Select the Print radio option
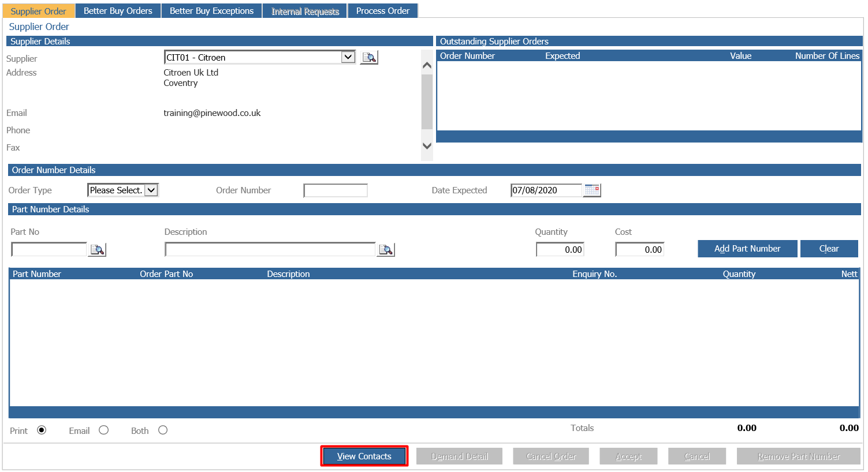 tap(42, 430)
